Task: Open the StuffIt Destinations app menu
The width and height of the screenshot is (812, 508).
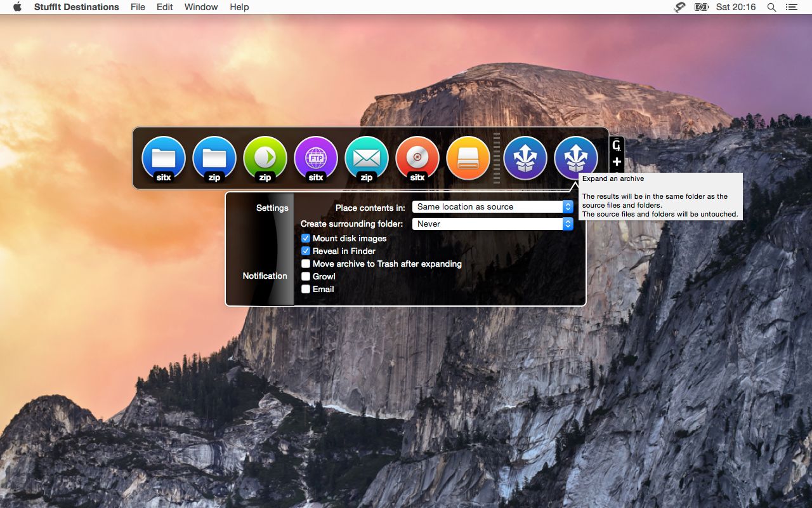Action: [x=77, y=7]
